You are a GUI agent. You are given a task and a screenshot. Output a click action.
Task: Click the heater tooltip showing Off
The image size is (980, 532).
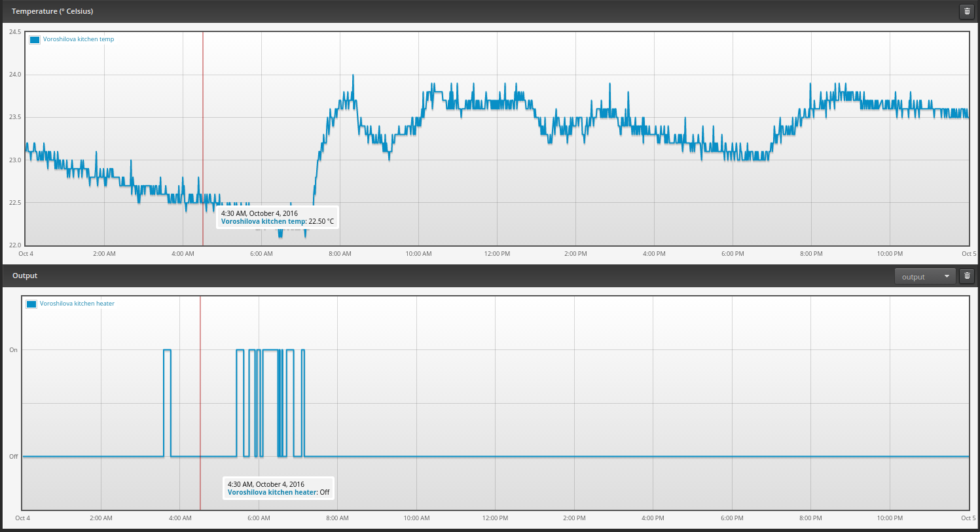(x=279, y=488)
